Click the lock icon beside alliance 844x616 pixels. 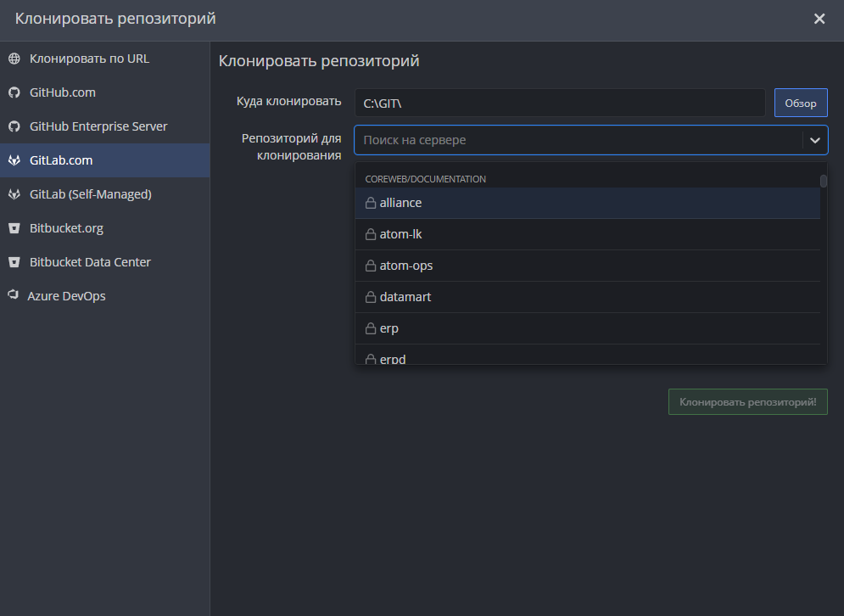tap(370, 202)
